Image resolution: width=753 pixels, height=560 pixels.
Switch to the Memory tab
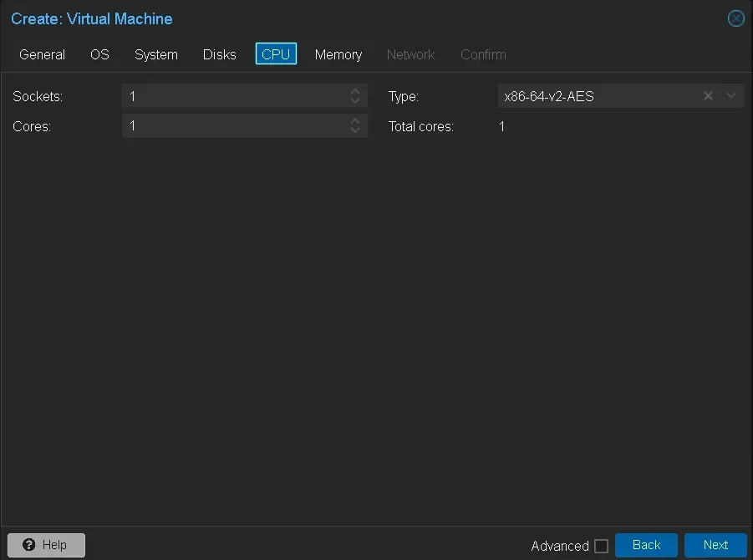point(338,54)
